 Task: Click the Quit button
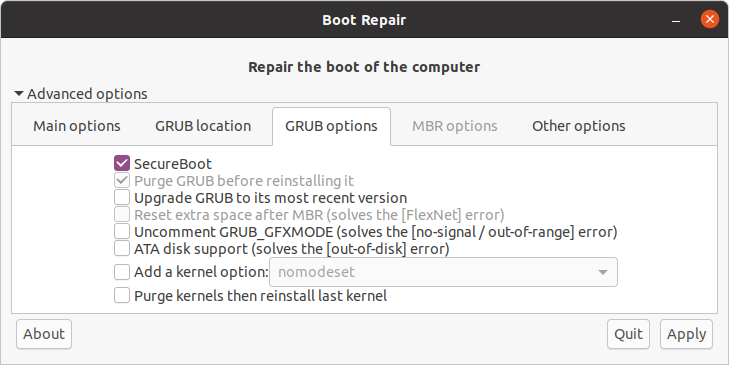pos(628,334)
